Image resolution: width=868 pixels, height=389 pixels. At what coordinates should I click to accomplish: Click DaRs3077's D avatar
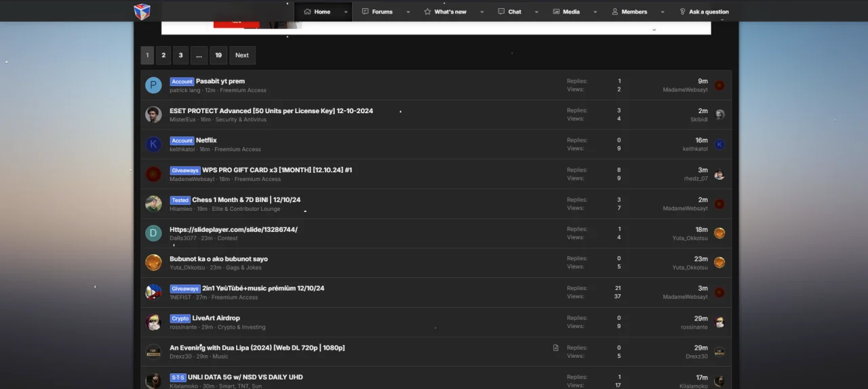[x=154, y=233]
